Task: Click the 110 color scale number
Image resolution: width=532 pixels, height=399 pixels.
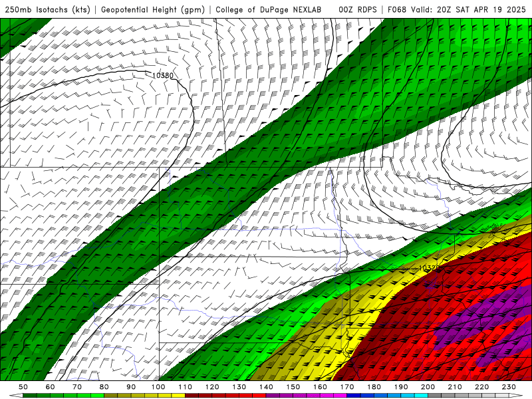Action: [x=185, y=387]
